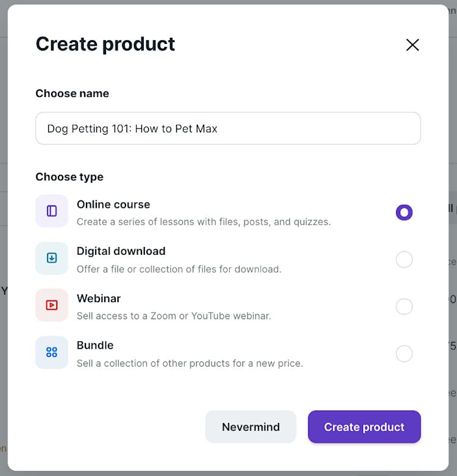457x476 pixels.
Task: Click the red Webinar play icon
Action: click(x=52, y=305)
